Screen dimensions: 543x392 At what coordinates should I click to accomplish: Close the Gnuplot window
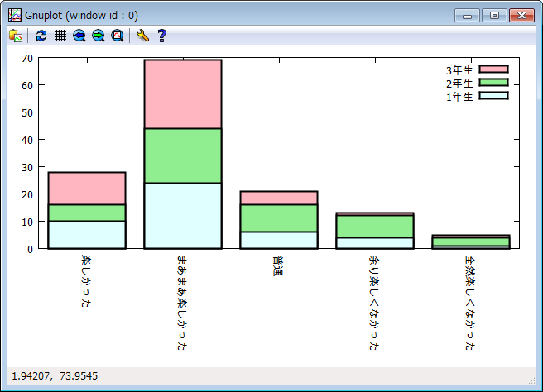click(521, 16)
